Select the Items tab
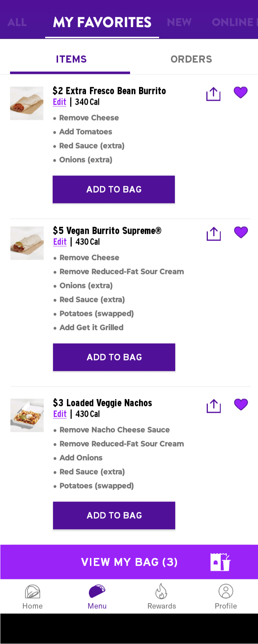The height and width of the screenshot is (644, 258). pos(71,59)
